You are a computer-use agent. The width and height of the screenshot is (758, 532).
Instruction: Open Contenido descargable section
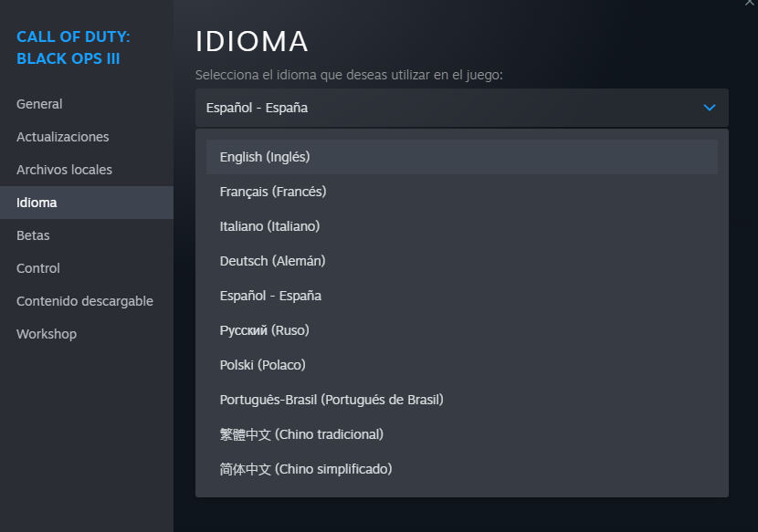85,301
